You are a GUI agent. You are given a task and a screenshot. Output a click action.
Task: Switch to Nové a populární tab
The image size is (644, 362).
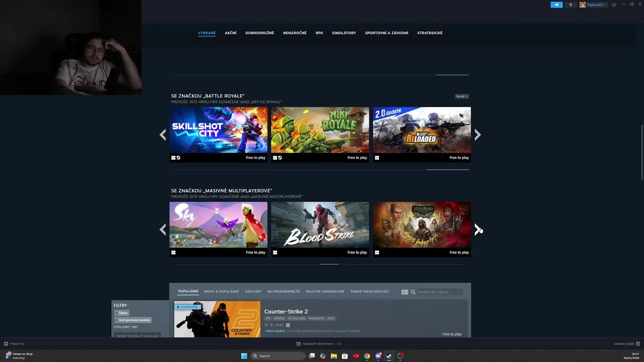(x=221, y=292)
